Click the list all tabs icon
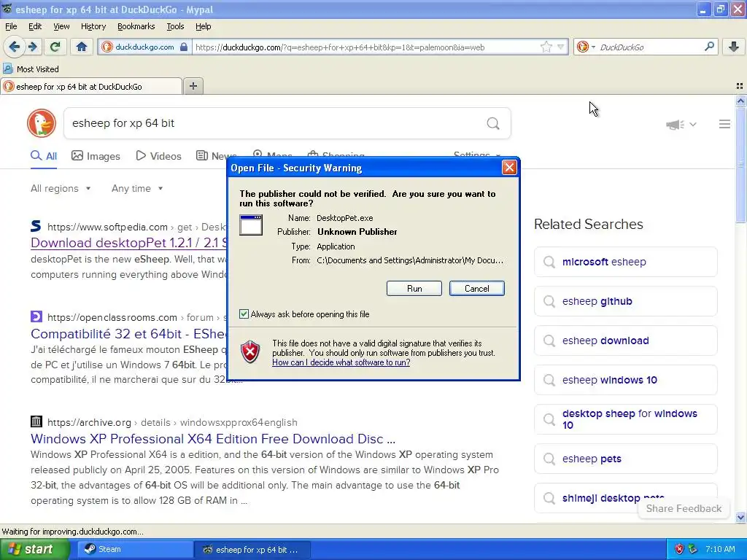 [740, 86]
